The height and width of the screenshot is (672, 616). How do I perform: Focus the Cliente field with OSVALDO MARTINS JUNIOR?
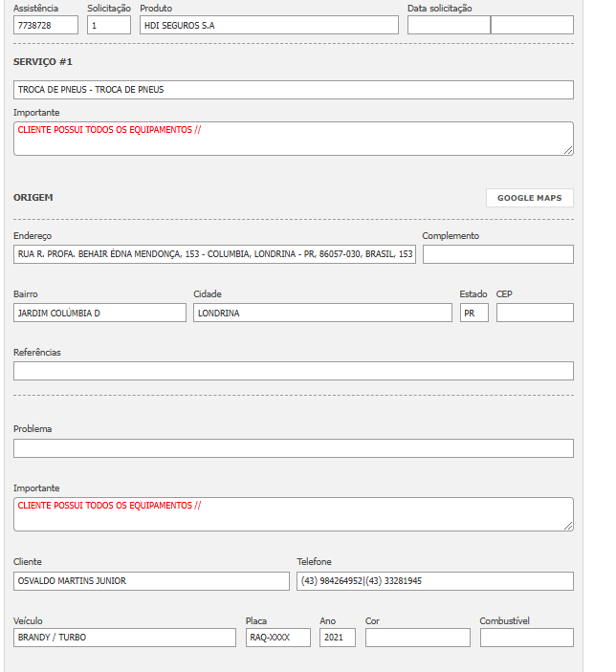click(x=150, y=581)
